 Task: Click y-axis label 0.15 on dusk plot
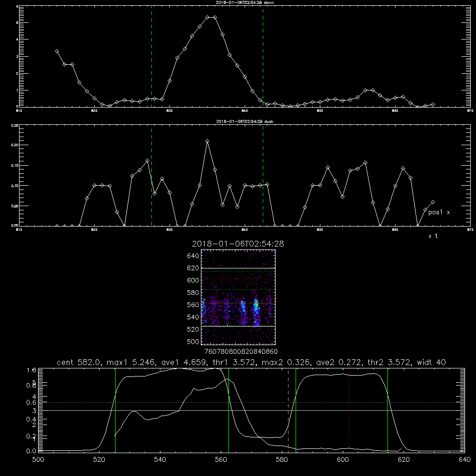tap(15, 166)
